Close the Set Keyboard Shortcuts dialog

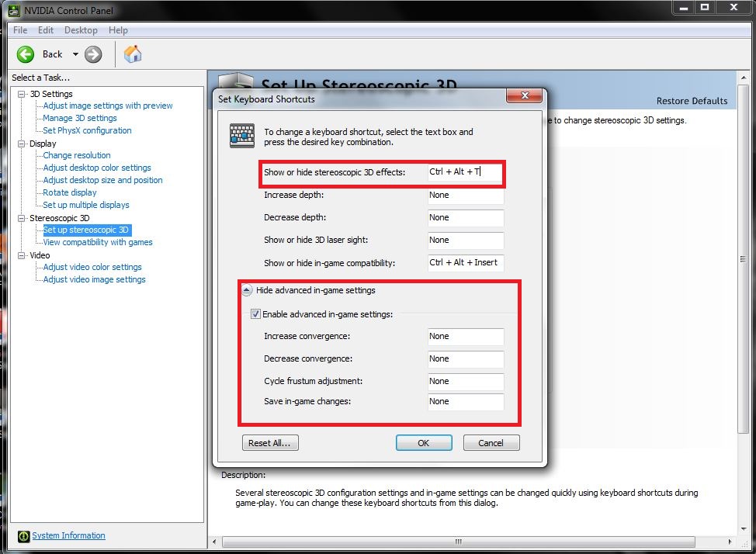[525, 95]
